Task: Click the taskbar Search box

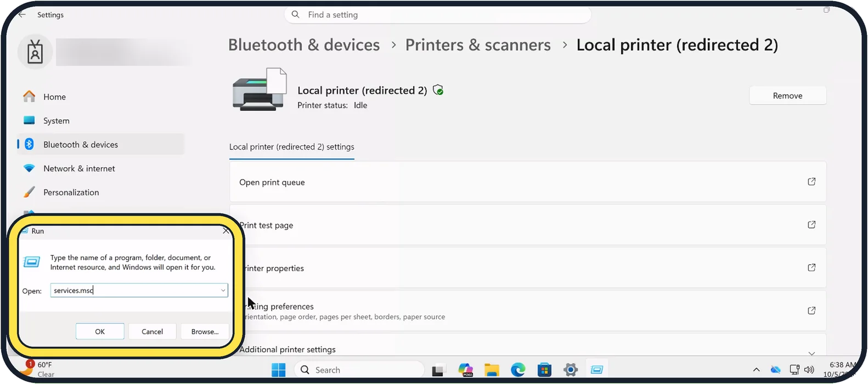Action: pos(359,370)
